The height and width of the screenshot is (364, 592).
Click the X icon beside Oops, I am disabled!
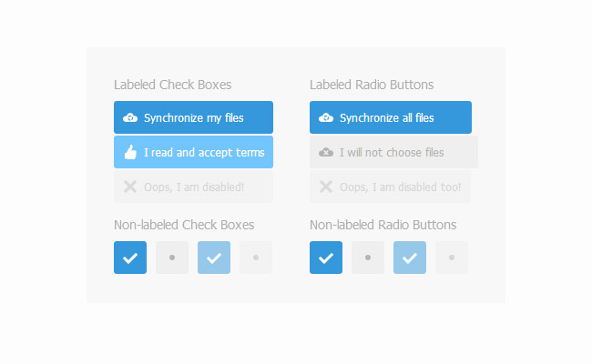[x=130, y=187]
